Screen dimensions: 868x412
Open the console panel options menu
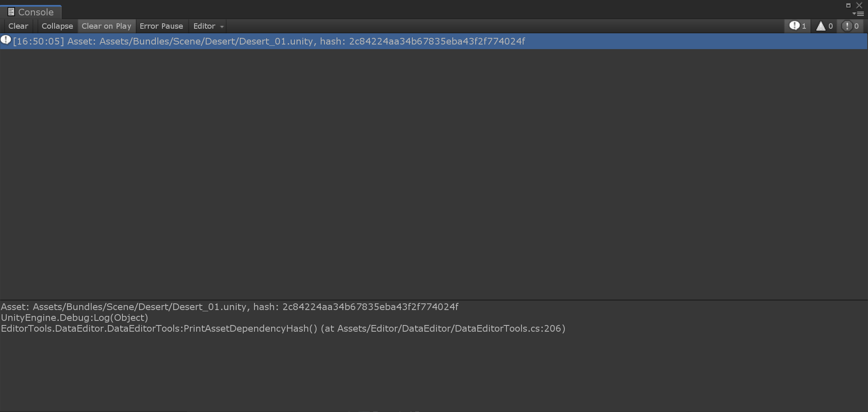pos(858,14)
